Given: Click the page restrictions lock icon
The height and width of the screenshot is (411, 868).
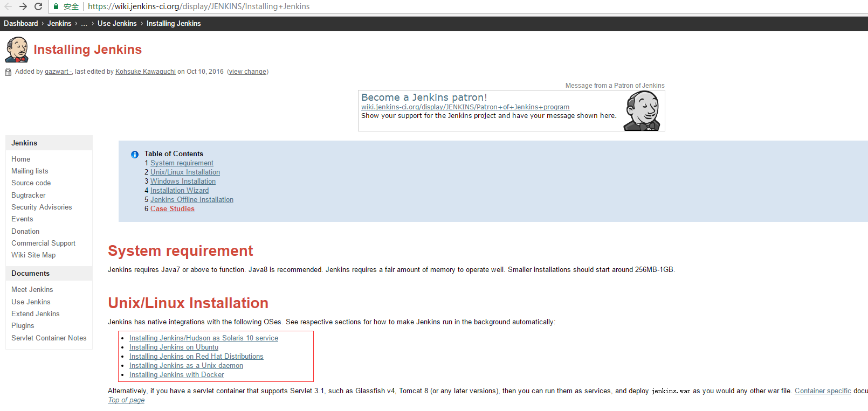Looking at the screenshot, I should coord(8,72).
